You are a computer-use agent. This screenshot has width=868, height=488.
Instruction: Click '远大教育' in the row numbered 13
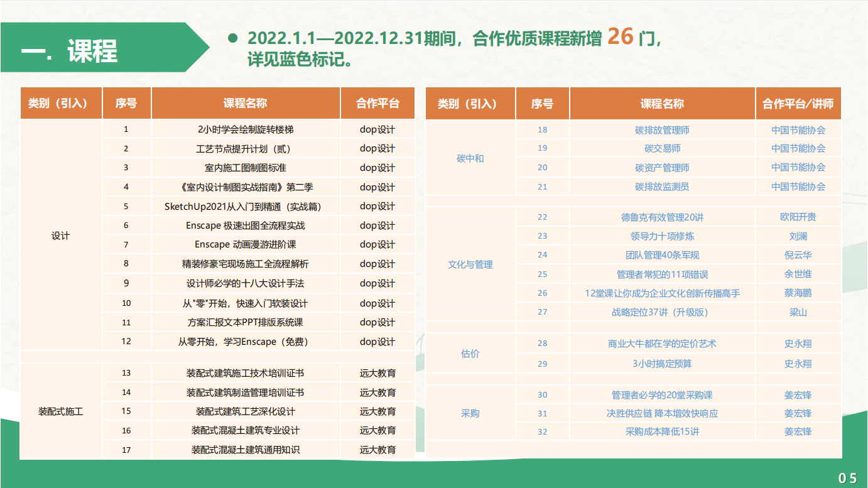click(x=377, y=373)
